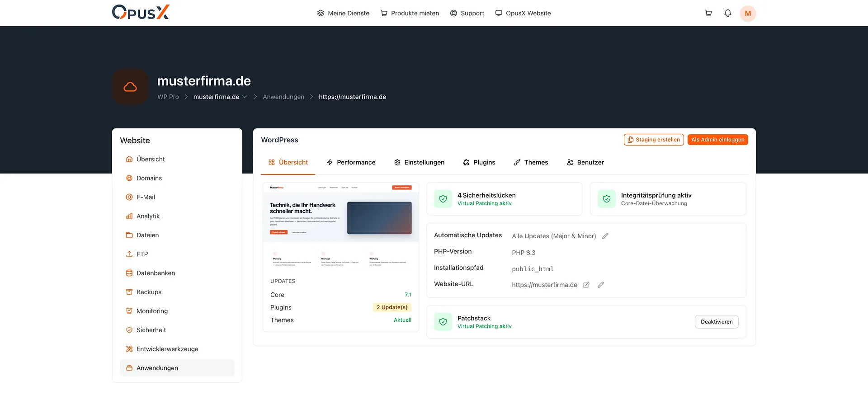Screen dimensions: 868x409
Task: Click the https://musterfirma.de Website-URL value
Action: point(544,285)
